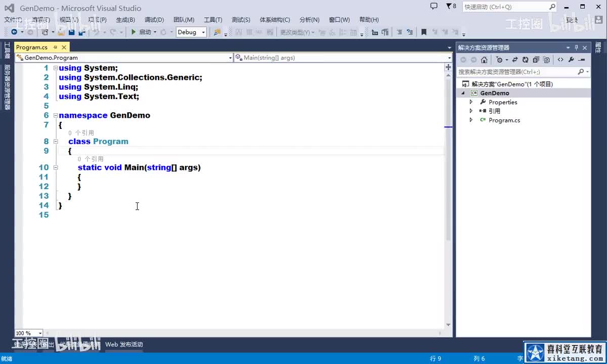This screenshot has width=607, height=364.
Task: Expand the 引用 references node
Action: click(x=471, y=111)
